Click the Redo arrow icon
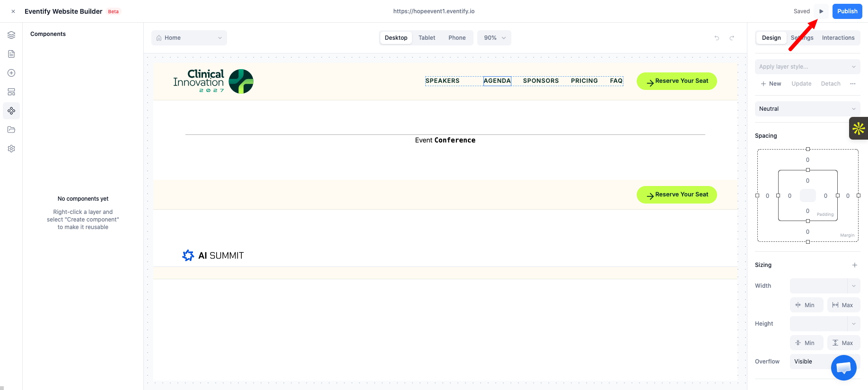Screen dimensions: 868x390 tap(732, 38)
